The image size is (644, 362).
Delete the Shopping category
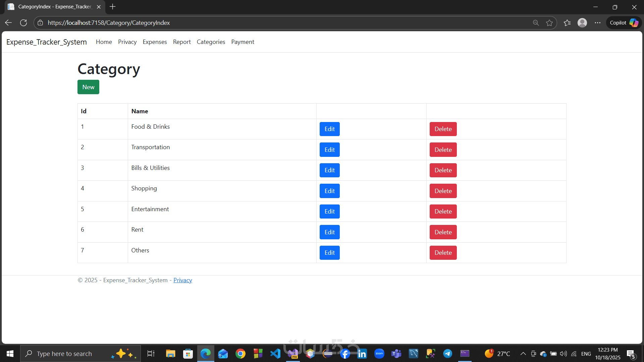click(443, 191)
